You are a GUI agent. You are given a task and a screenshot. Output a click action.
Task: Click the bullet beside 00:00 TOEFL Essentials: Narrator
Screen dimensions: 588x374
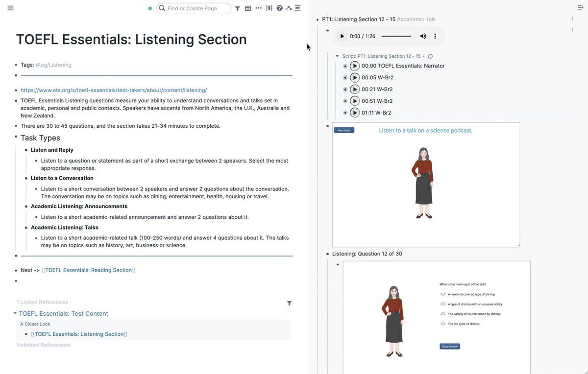345,66
